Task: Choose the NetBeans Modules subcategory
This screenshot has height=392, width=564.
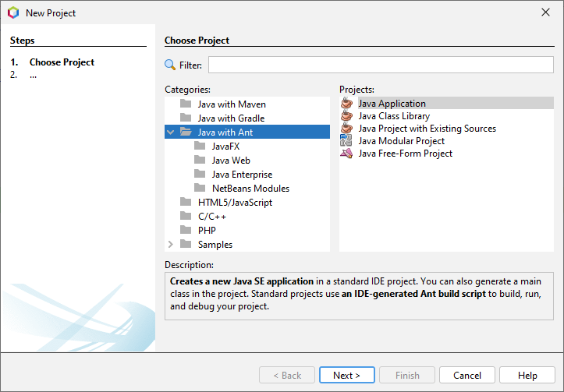Action: (x=250, y=189)
